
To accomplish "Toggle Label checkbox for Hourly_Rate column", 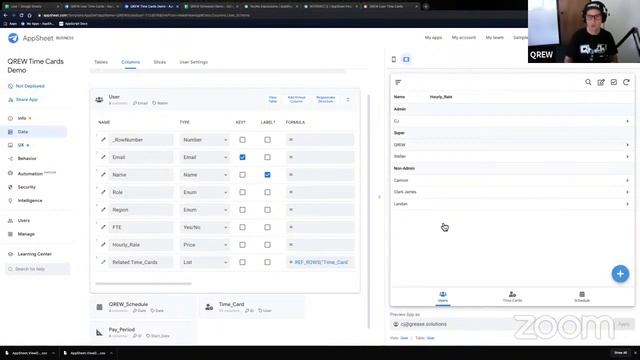I will (267, 245).
